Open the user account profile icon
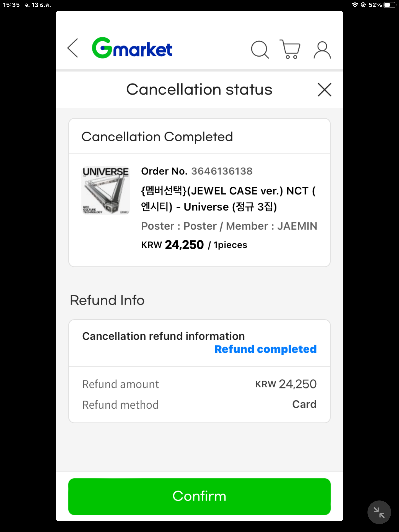 (x=322, y=50)
